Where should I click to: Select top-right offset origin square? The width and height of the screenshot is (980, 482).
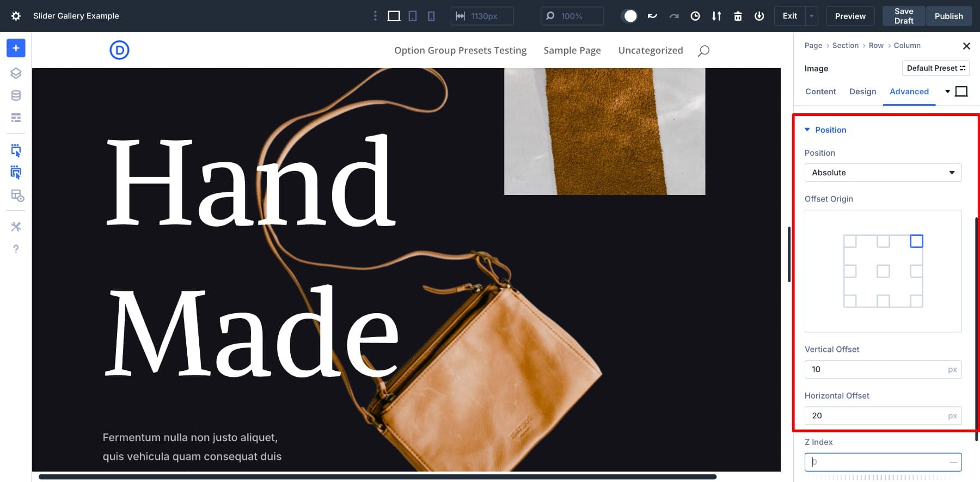pos(917,241)
